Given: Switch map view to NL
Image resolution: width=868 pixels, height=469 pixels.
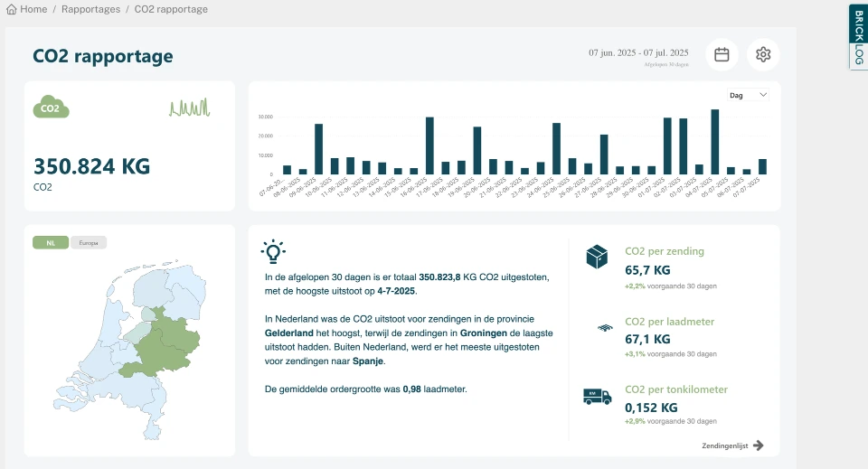Looking at the screenshot, I should pos(51,242).
